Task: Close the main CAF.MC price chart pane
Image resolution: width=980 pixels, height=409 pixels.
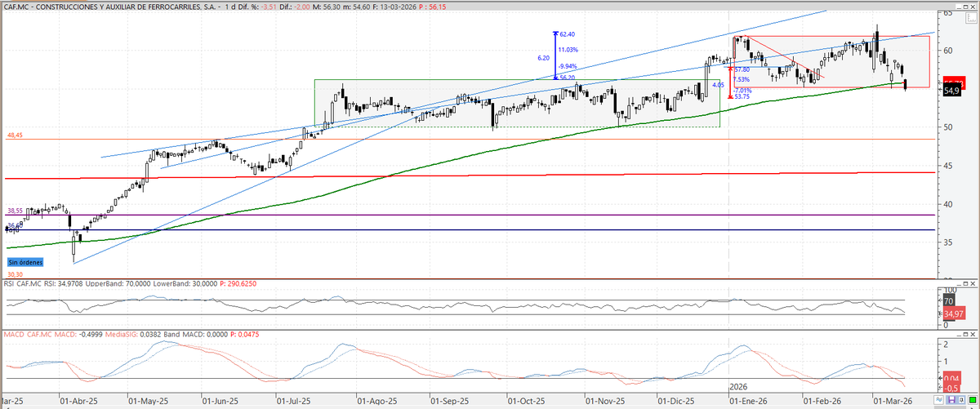Action: 973,7
